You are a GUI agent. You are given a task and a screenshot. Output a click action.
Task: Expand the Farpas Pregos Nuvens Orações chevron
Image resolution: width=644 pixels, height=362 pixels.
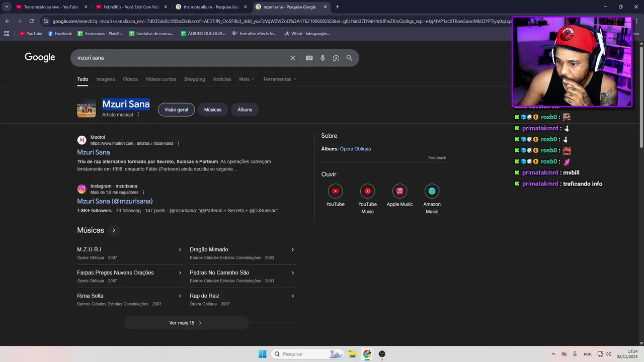(x=180, y=273)
